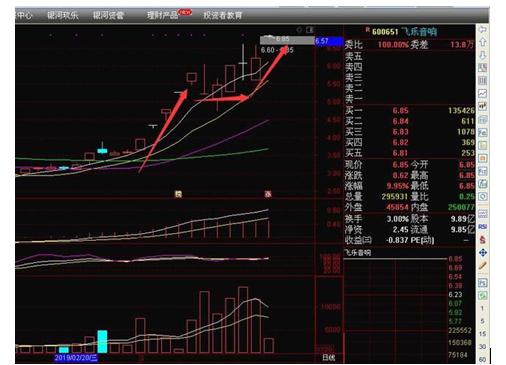Pick the pencil drawing tool

482,266
